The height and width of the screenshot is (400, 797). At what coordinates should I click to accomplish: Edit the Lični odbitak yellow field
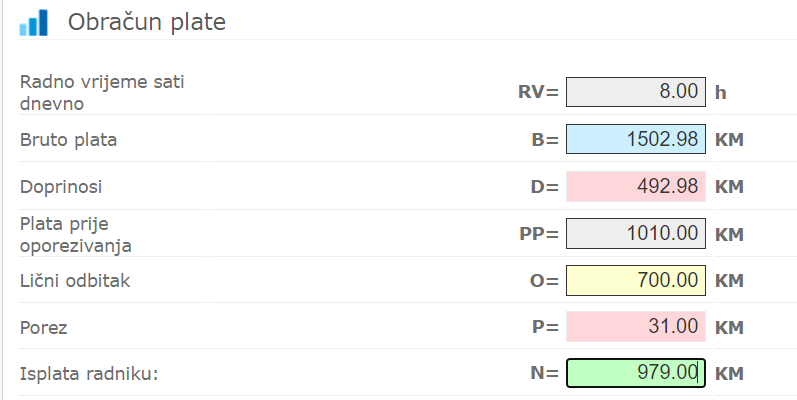(636, 280)
